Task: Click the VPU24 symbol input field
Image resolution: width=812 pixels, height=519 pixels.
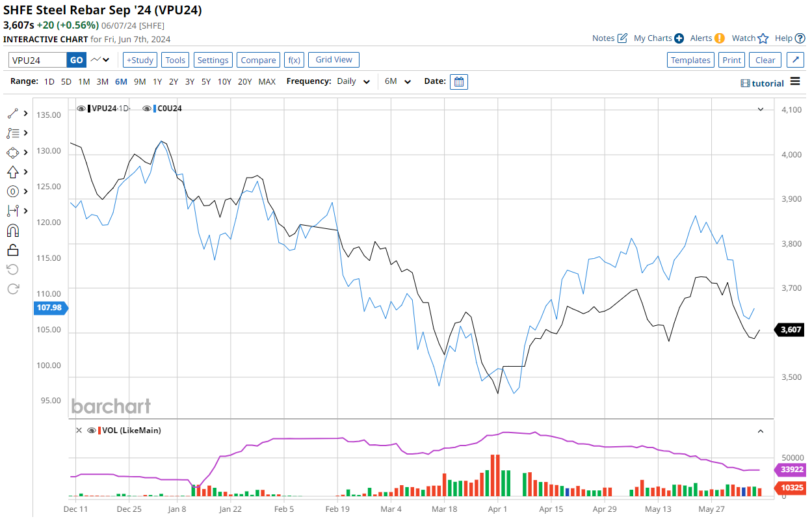Action: pos(38,60)
